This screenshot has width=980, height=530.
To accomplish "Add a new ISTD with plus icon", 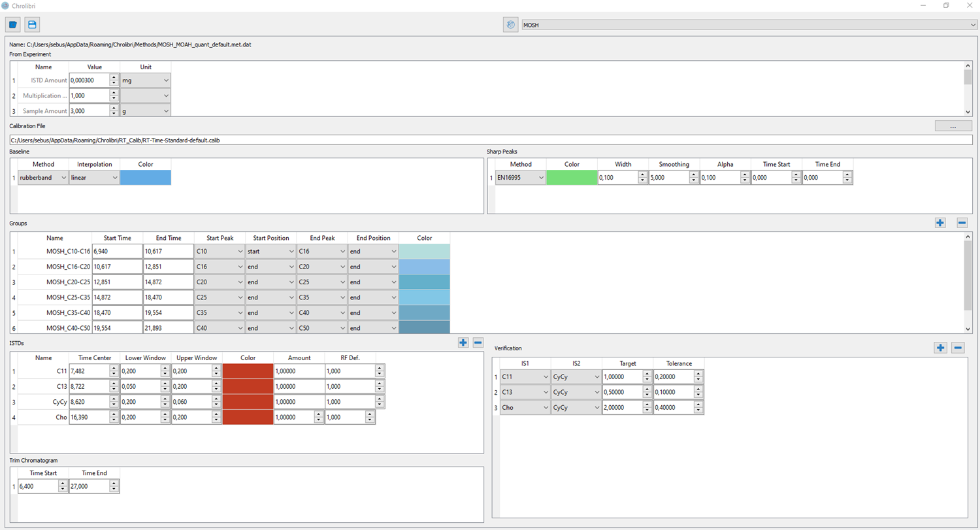I will pyautogui.click(x=463, y=342).
